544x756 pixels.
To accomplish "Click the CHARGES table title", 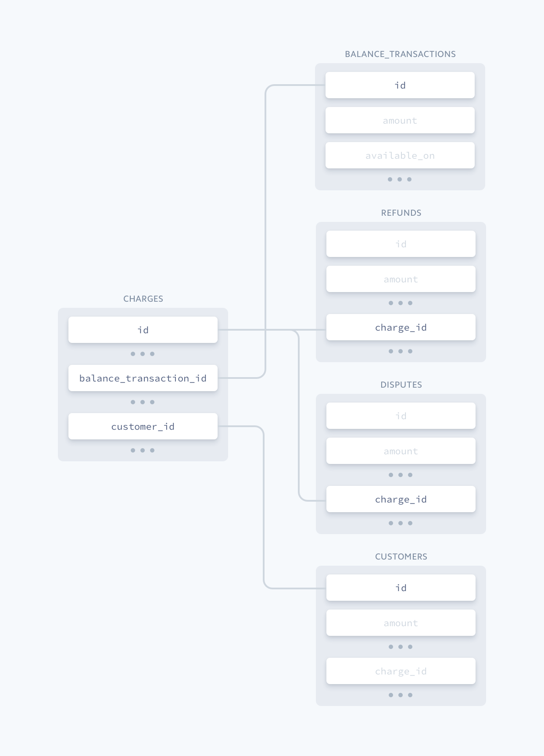I will coord(143,299).
